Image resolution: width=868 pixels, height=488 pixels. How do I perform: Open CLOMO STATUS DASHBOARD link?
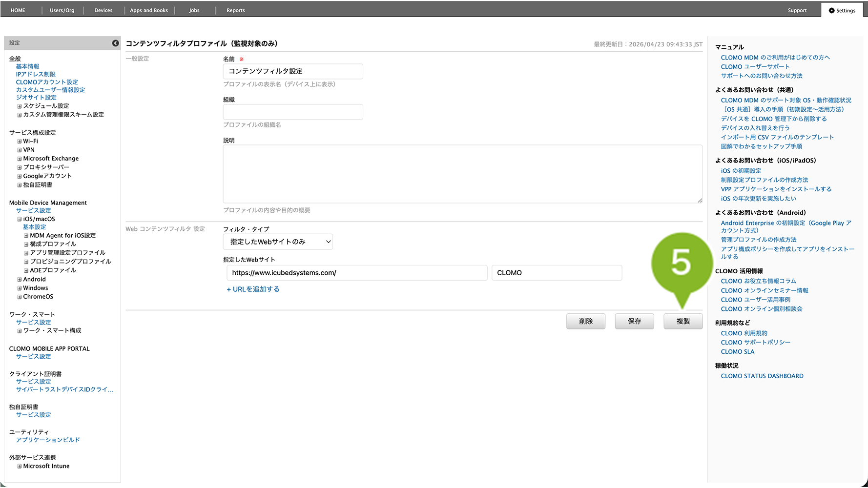[x=762, y=376]
